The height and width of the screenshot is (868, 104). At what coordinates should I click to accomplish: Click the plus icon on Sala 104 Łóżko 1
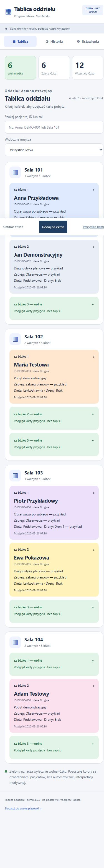(93, 660)
